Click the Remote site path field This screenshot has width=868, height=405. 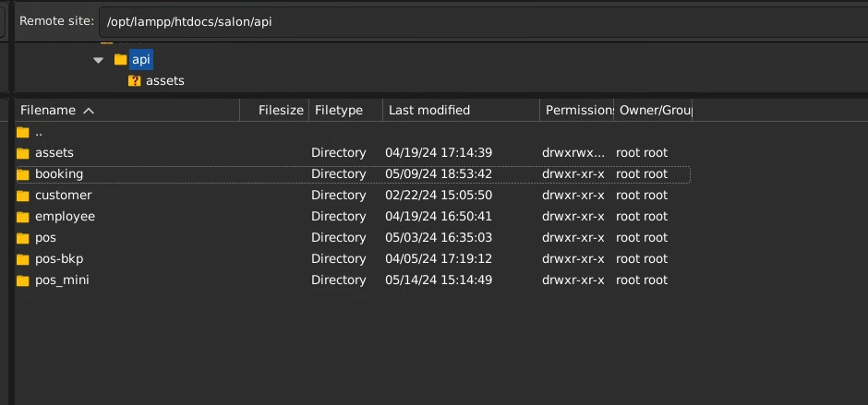(x=480, y=20)
